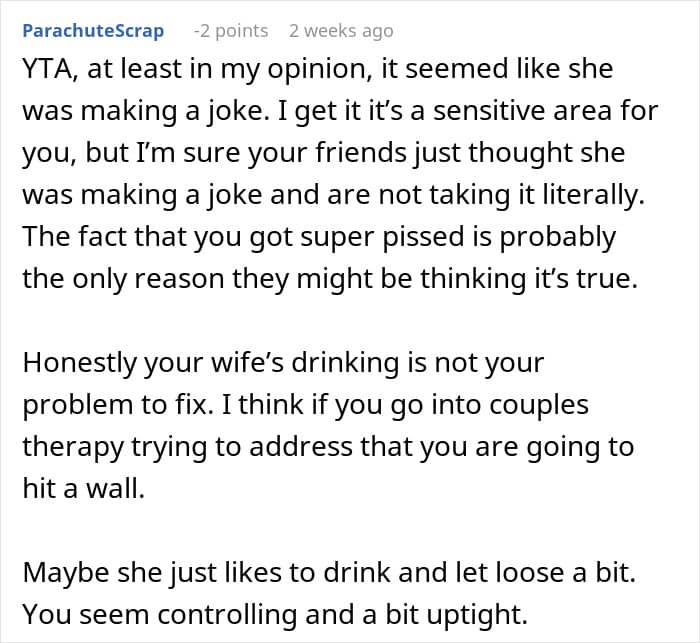Open ParachuteScrap's user profile
700x643 pixels.
(92, 31)
